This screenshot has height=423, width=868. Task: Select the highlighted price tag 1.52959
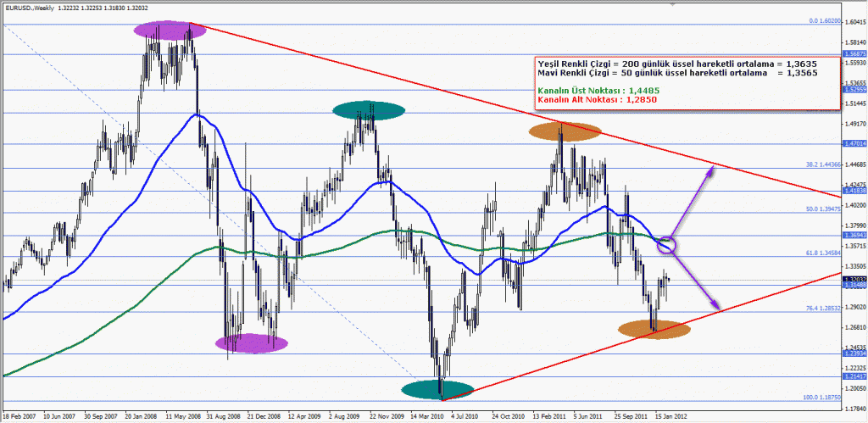(x=854, y=89)
